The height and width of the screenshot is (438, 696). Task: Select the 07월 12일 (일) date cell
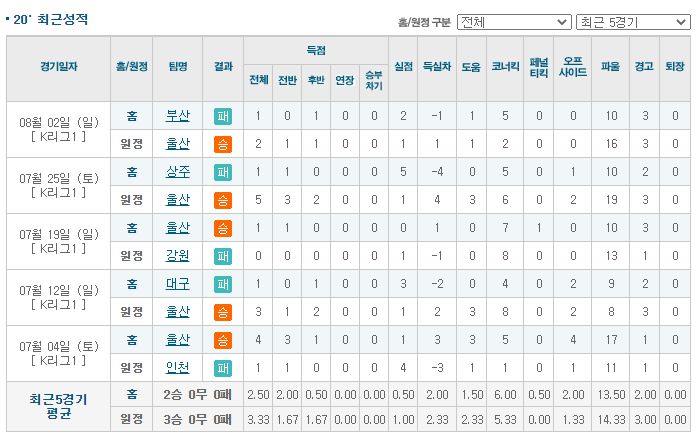click(x=59, y=297)
